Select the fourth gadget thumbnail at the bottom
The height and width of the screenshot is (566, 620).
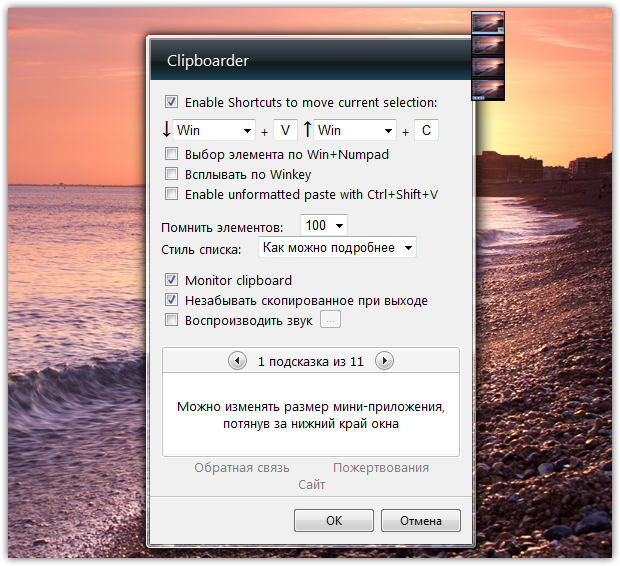coord(488,89)
